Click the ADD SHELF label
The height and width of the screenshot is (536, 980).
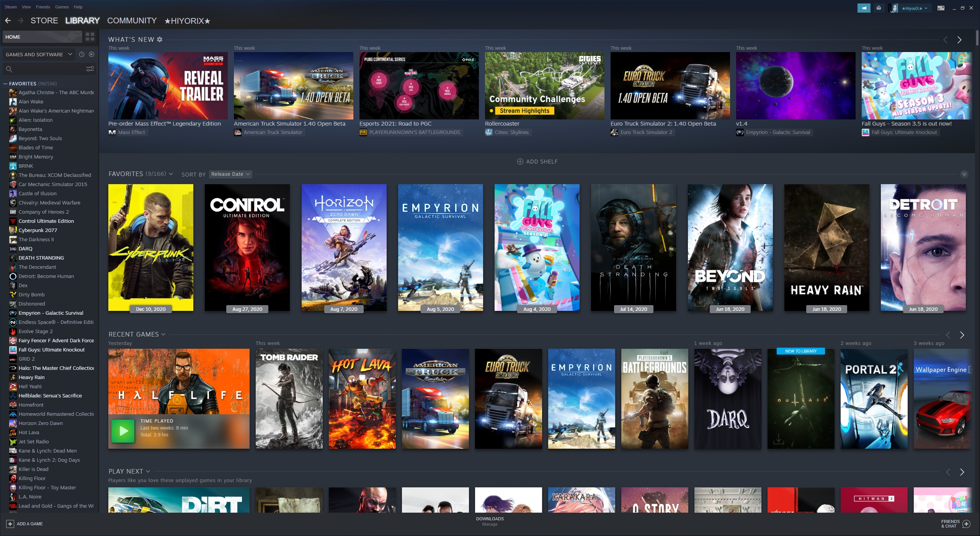pyautogui.click(x=542, y=162)
